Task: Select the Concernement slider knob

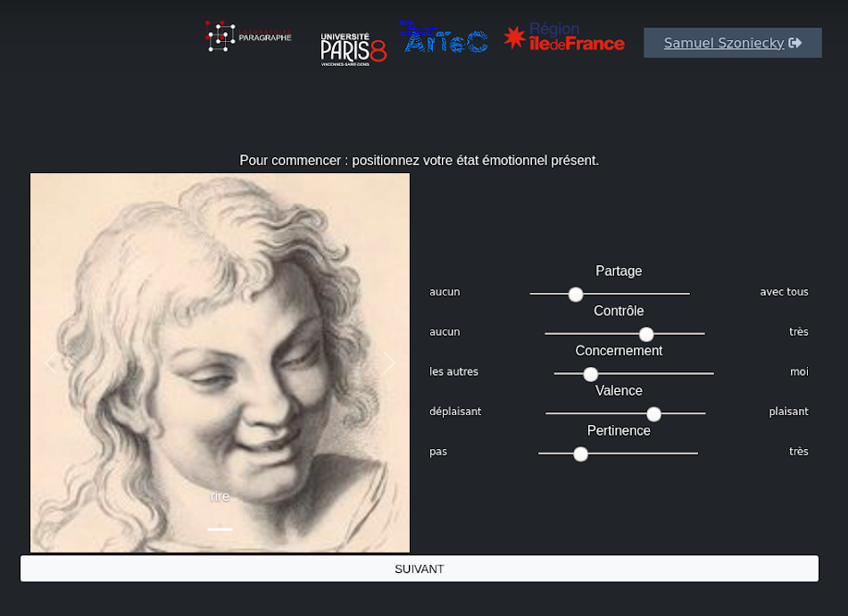Action: 590,374
